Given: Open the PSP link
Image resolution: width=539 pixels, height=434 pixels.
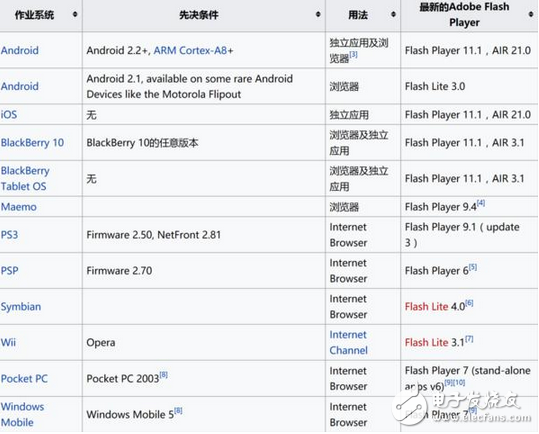Looking at the screenshot, I should pos(9,271).
